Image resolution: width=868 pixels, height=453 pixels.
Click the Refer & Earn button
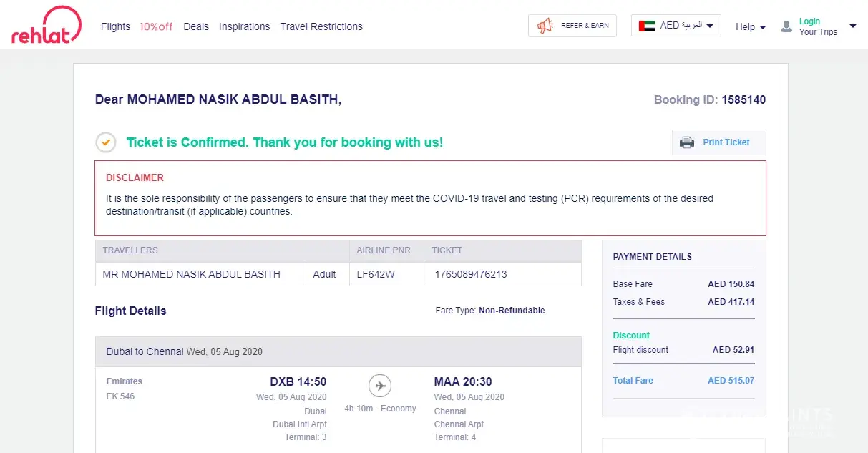pos(585,26)
